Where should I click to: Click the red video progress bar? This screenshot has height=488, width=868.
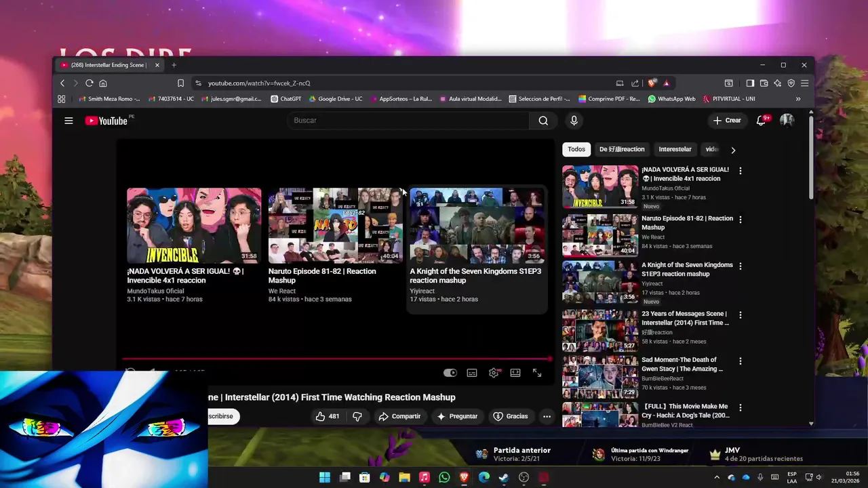pyautogui.click(x=337, y=359)
